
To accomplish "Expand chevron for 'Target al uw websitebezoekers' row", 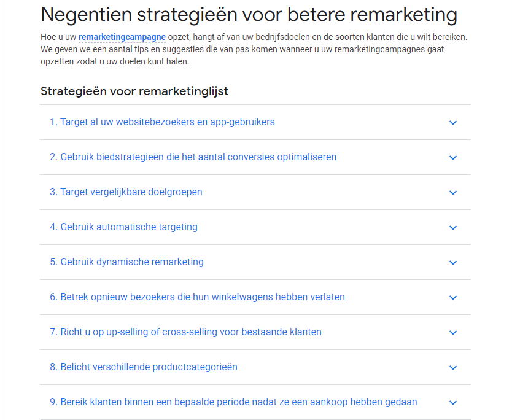I will [453, 123].
